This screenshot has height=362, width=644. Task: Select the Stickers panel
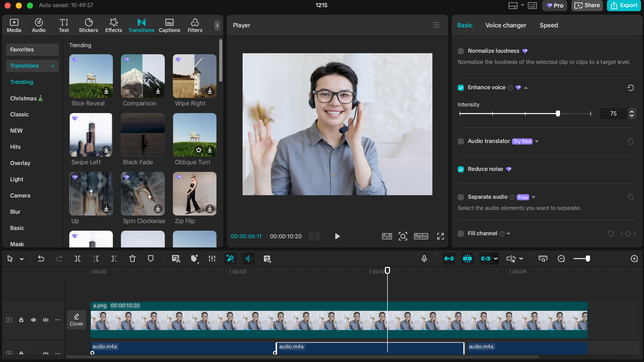click(88, 25)
